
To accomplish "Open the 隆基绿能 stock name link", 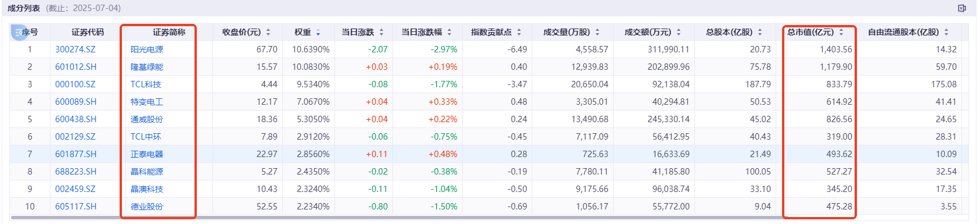I will tap(147, 67).
